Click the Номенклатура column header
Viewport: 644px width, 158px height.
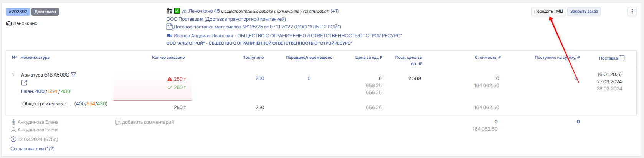(35, 57)
